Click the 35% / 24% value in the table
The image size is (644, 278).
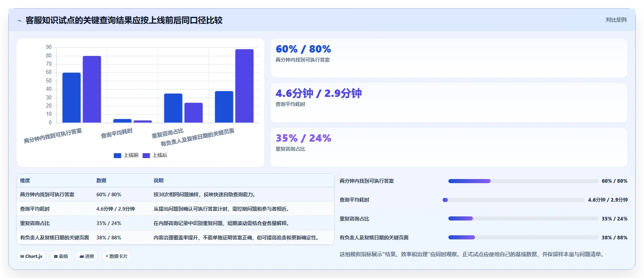tap(109, 223)
